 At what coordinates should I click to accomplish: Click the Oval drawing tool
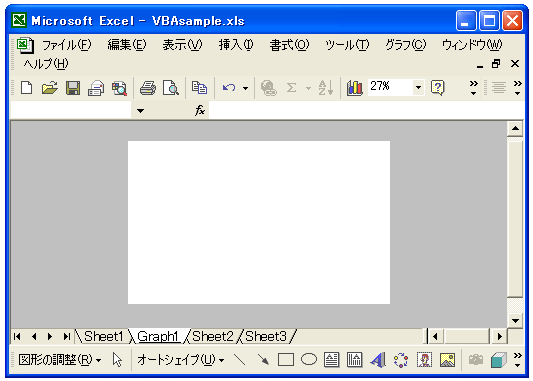coord(309,359)
